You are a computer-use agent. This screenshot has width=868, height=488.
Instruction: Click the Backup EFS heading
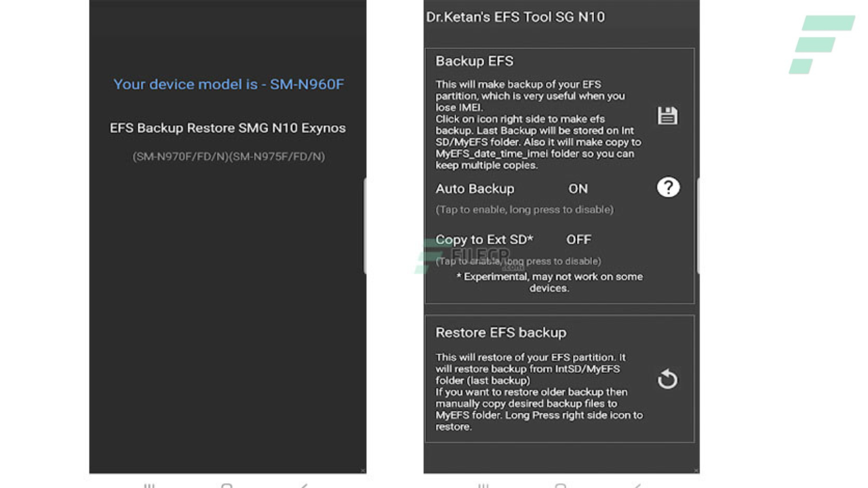[474, 61]
